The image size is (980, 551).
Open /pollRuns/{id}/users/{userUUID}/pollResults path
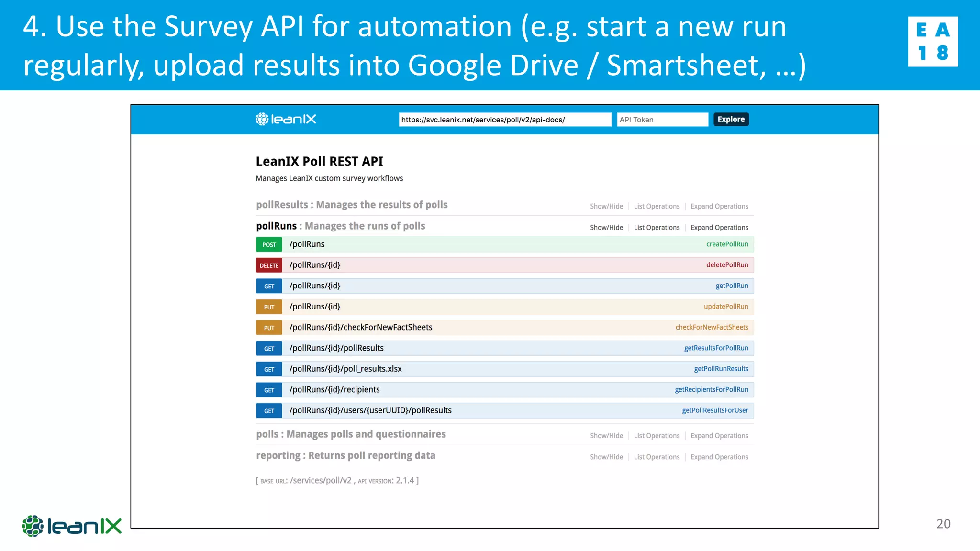(x=370, y=410)
